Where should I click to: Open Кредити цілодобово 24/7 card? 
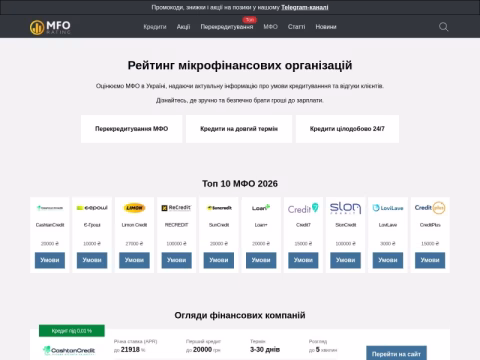click(x=347, y=129)
